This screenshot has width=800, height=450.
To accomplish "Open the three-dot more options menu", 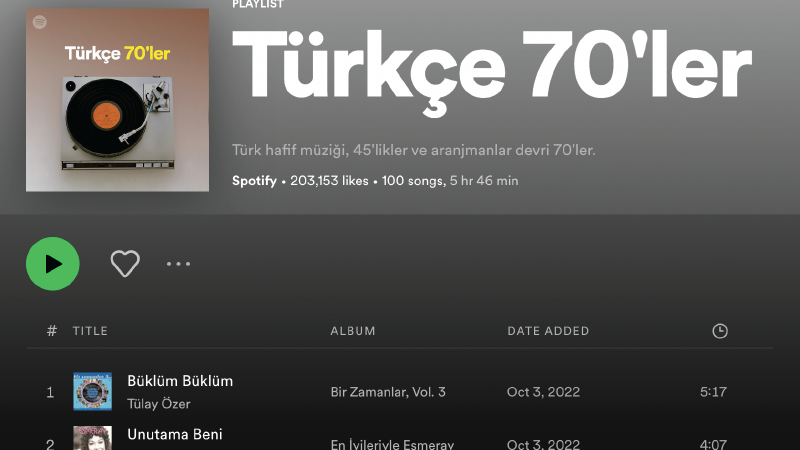I will (179, 264).
